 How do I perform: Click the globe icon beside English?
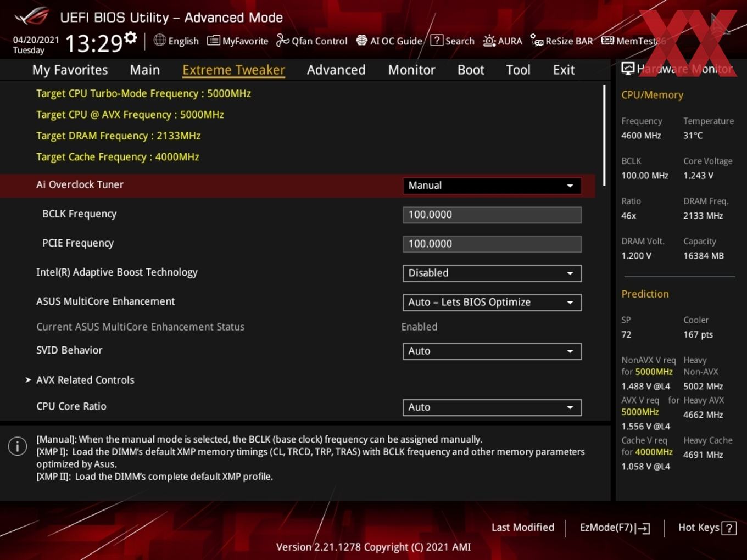click(159, 40)
